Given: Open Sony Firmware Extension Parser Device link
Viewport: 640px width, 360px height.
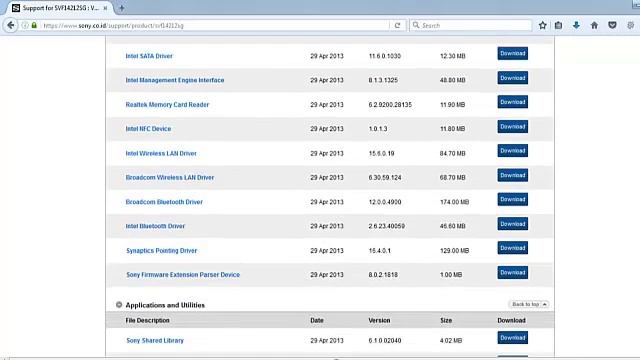Looking at the screenshot, I should [183, 275].
